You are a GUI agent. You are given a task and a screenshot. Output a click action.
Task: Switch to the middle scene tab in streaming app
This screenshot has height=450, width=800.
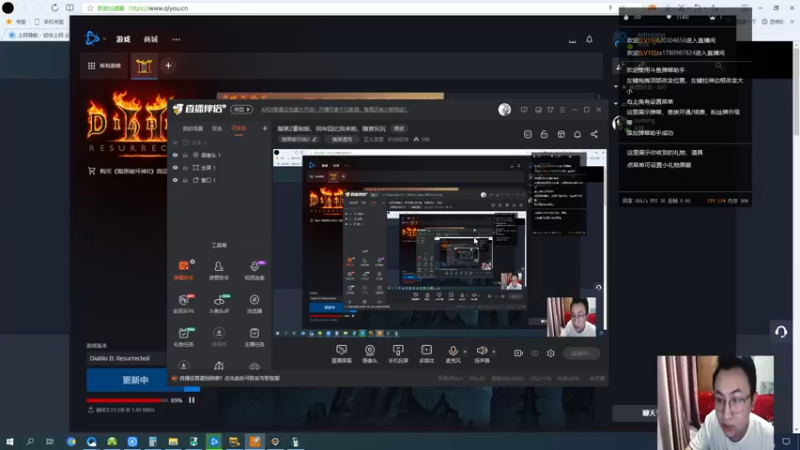click(x=217, y=129)
